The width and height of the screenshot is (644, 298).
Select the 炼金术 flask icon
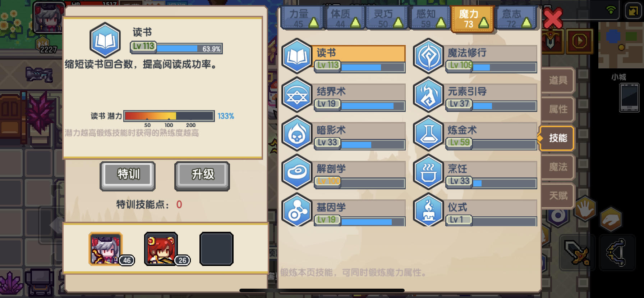click(x=428, y=134)
